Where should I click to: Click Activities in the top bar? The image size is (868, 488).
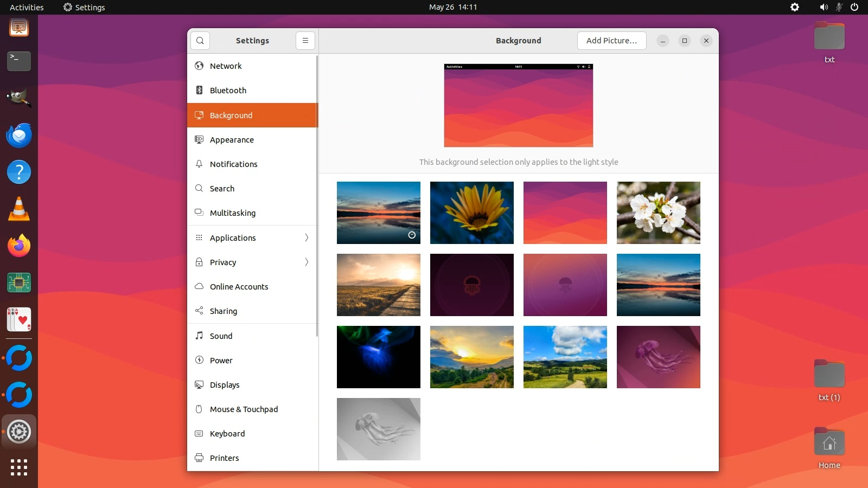[27, 7]
